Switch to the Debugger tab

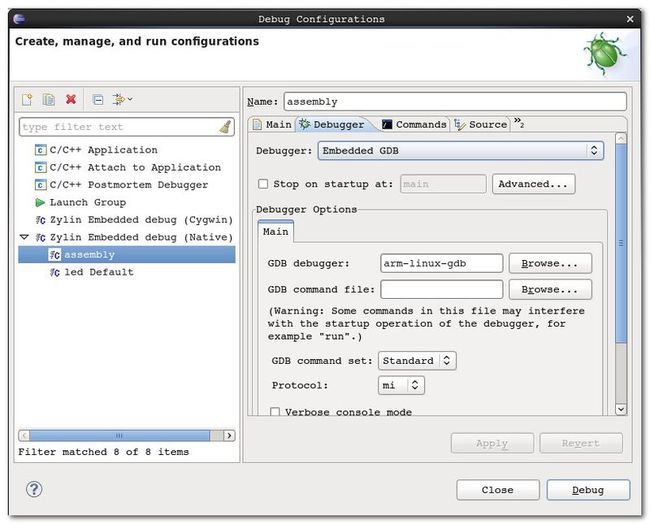(x=332, y=124)
